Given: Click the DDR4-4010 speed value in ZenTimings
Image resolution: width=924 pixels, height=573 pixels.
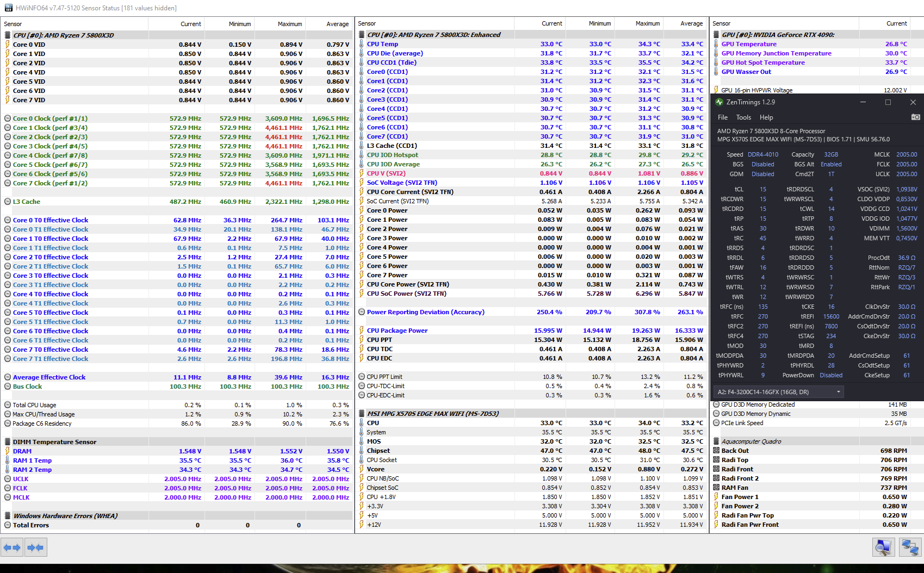Looking at the screenshot, I should (763, 154).
